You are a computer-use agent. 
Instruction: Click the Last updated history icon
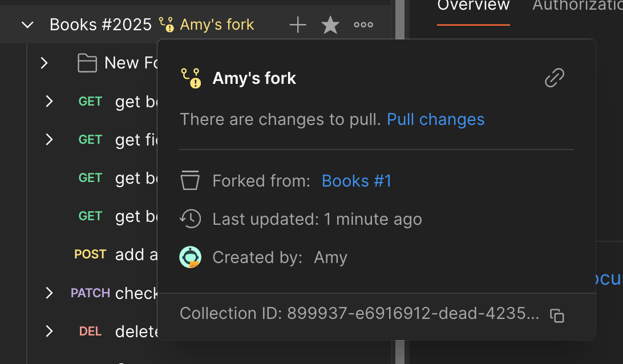point(190,219)
